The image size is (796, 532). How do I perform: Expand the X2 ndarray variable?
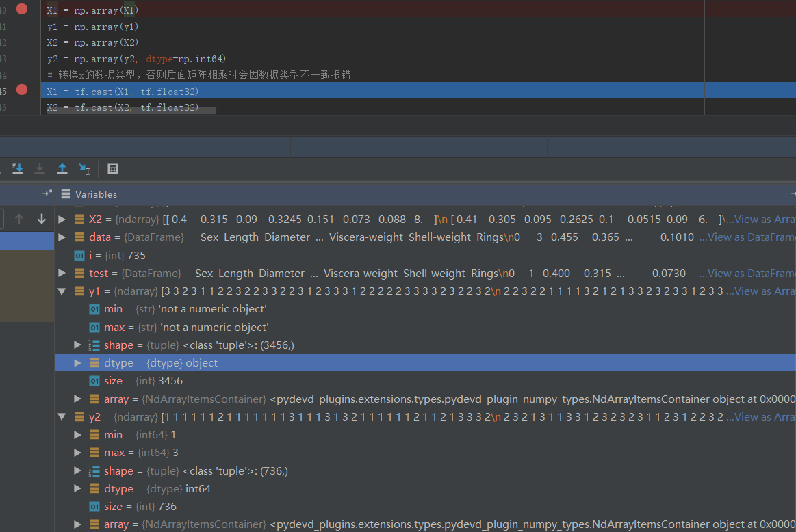(x=62, y=219)
